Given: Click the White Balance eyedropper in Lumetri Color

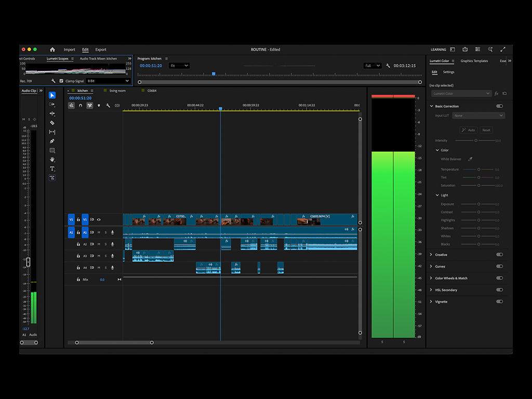Looking at the screenshot, I should pos(470,159).
